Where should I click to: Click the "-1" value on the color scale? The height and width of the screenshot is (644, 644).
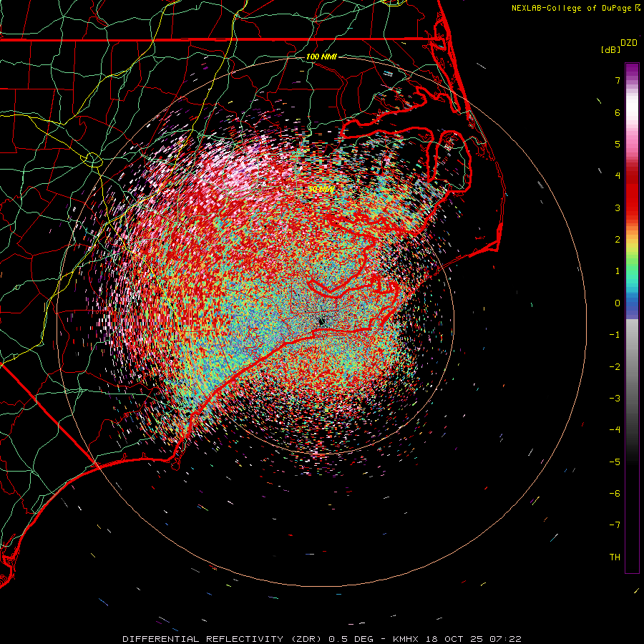(615, 335)
